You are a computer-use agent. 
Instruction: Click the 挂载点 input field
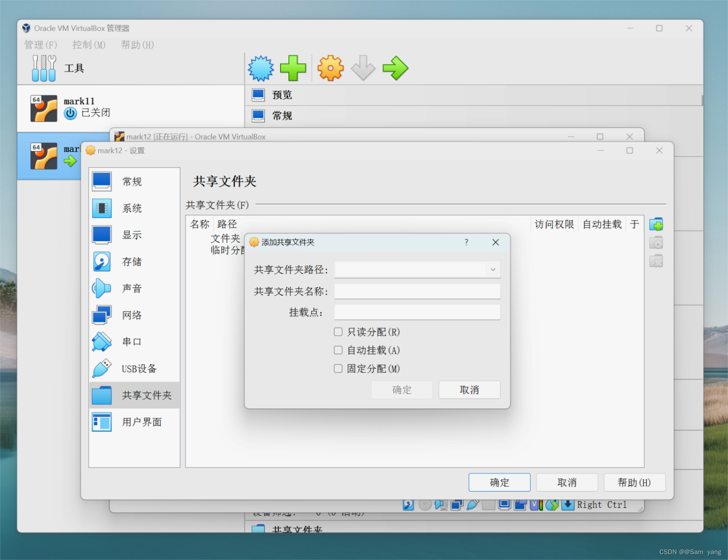pyautogui.click(x=417, y=312)
